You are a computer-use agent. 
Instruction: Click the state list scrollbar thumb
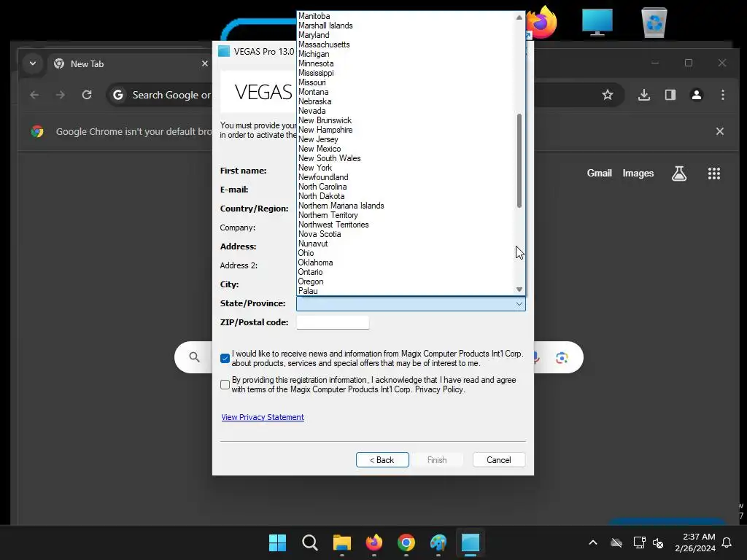pyautogui.click(x=519, y=161)
